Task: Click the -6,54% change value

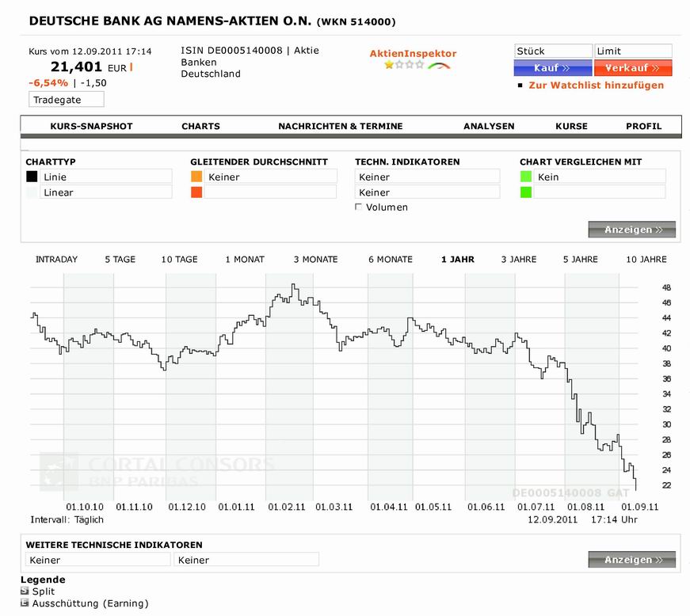Action: point(48,82)
